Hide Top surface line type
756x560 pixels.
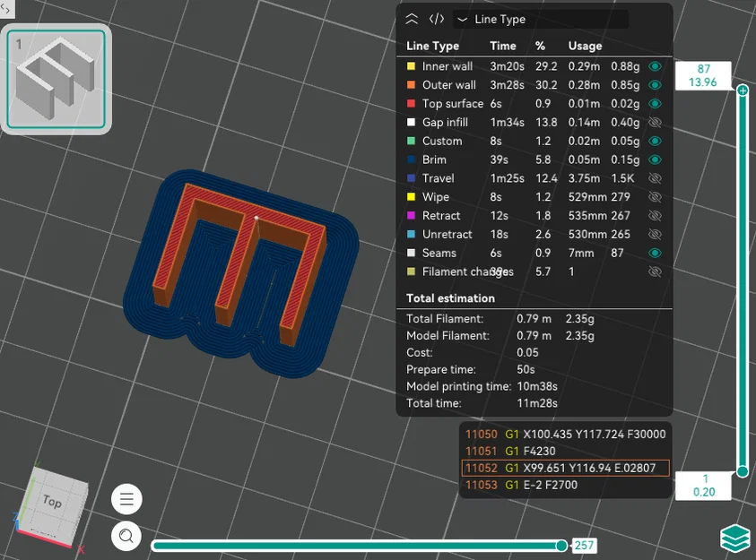[655, 104]
